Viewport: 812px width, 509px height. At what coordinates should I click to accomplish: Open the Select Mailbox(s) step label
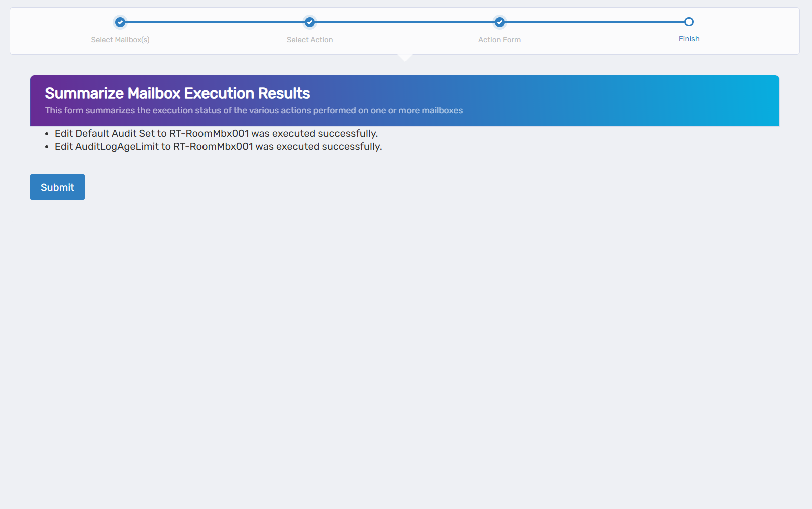(120, 39)
